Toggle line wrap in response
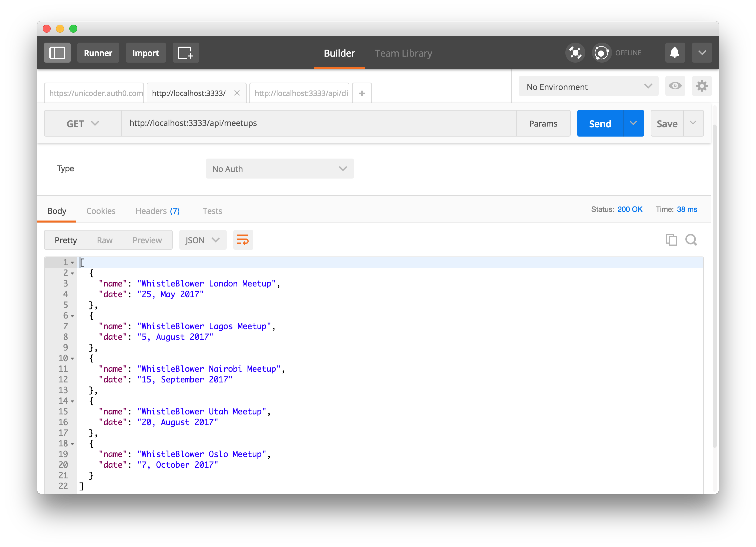756x547 pixels. tap(243, 240)
